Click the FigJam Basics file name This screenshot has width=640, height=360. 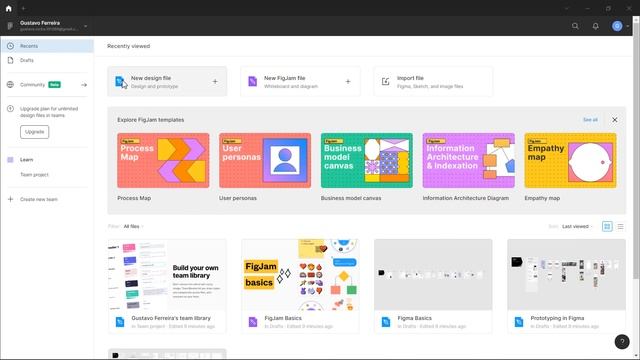coord(283,318)
